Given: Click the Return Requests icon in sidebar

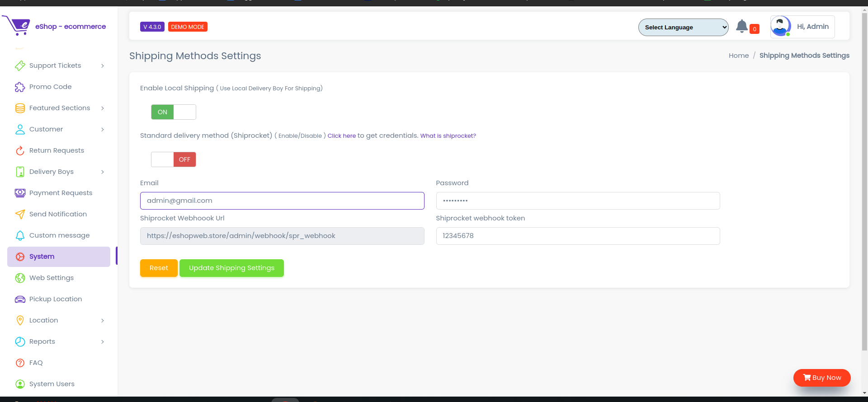Looking at the screenshot, I should (20, 150).
